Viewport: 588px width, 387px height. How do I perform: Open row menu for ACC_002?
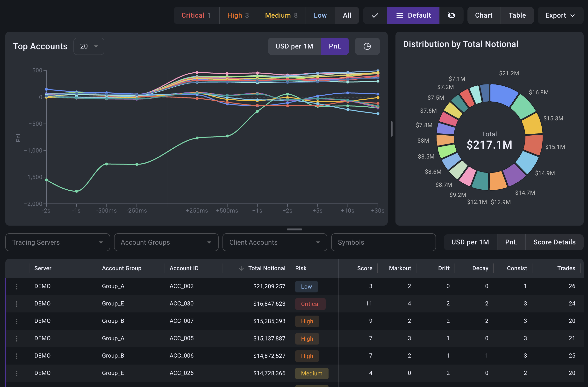coord(17,286)
